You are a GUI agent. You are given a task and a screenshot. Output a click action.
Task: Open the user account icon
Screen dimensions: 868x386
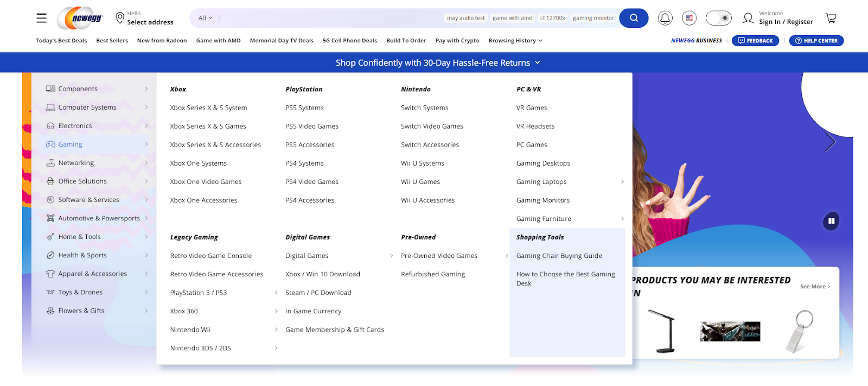pos(748,18)
